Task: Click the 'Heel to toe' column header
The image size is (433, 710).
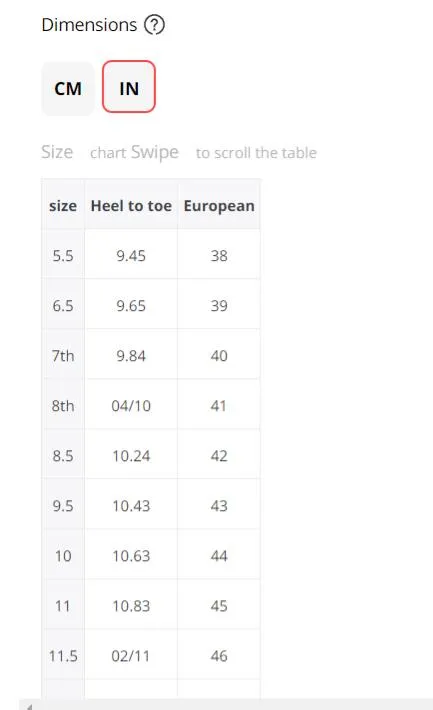Action: 131,206
